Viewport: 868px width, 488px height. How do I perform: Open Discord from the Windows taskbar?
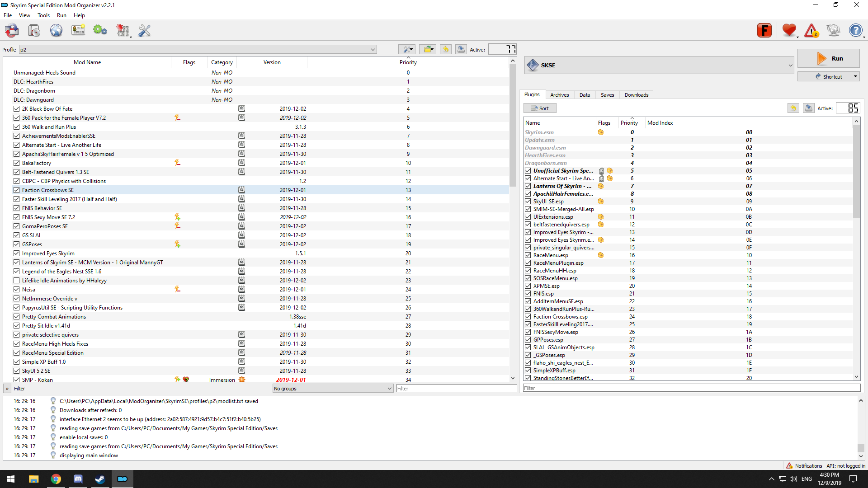tap(78, 479)
